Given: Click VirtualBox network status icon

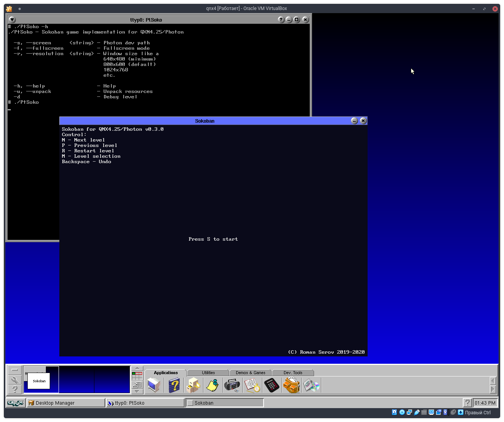Looking at the screenshot, I should point(409,412).
